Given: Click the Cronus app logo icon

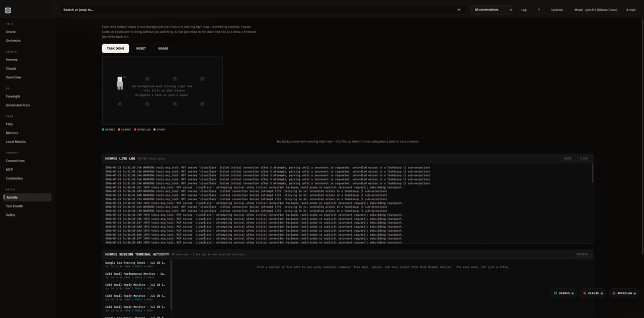Looking at the screenshot, I should tap(8, 10).
